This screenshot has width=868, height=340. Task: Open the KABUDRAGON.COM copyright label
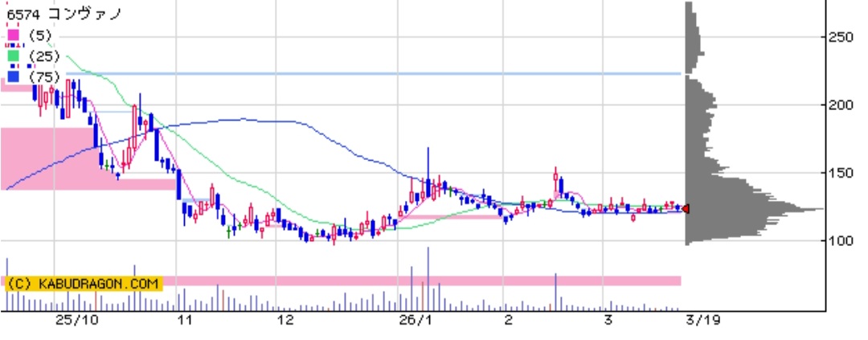tap(83, 283)
